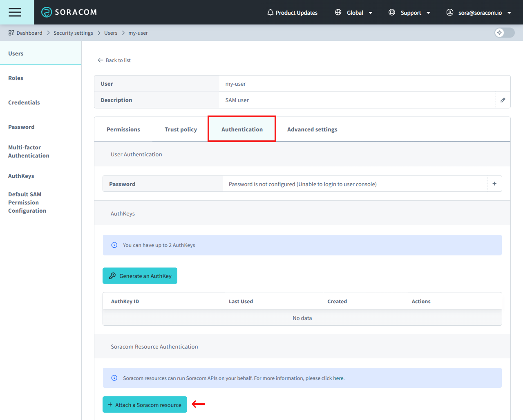
Task: Click the info icon in the AuthKeys limit notice
Action: tap(114, 245)
